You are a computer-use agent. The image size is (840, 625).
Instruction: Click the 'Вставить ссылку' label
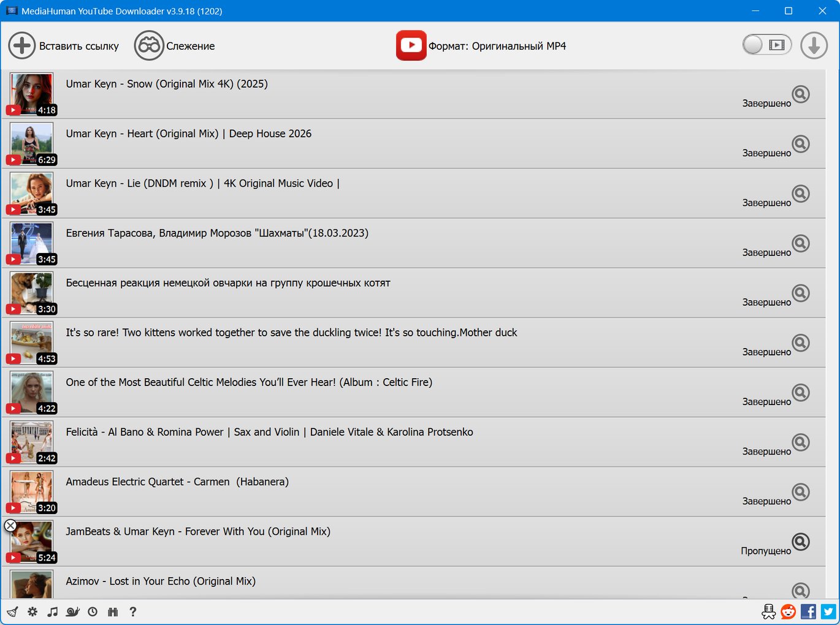[x=79, y=46]
